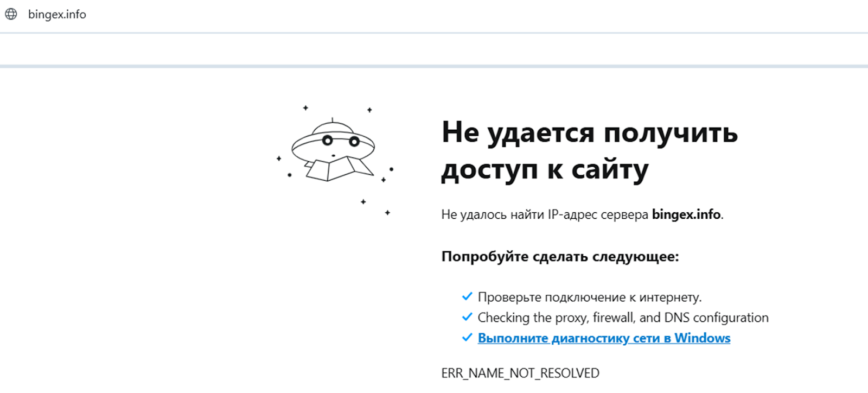Viewport: 868px width, 393px height.
Task: Open the Windows network diagnostics link
Action: pos(604,338)
